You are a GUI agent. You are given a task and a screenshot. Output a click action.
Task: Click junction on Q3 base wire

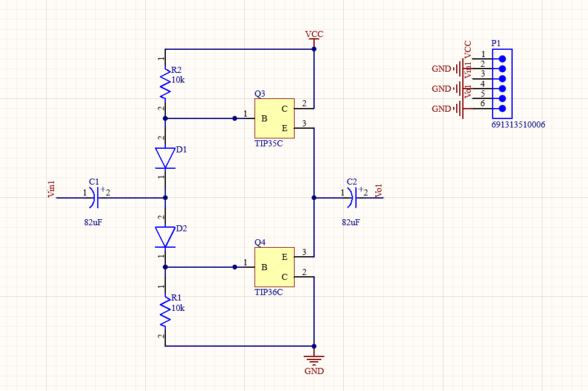(x=234, y=118)
